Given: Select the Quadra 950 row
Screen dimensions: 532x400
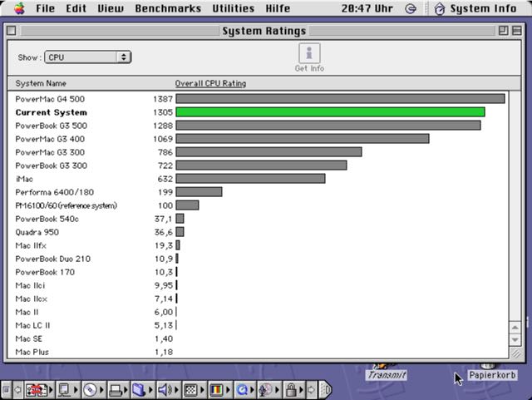Looking at the screenshot, I should pos(258,232).
